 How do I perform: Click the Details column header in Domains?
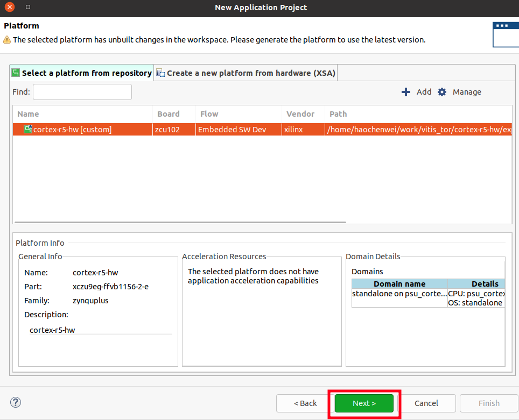coord(476,284)
